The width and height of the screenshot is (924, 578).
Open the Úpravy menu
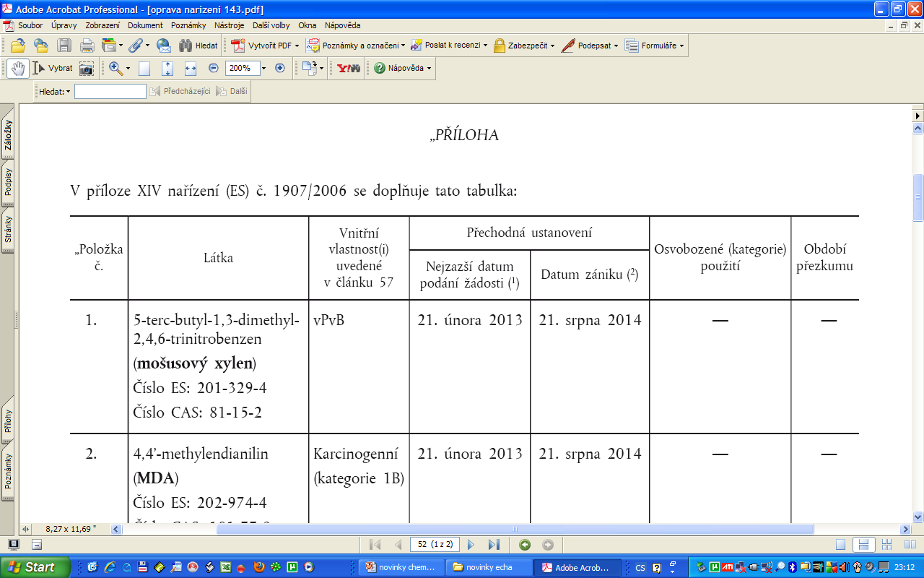[64, 25]
